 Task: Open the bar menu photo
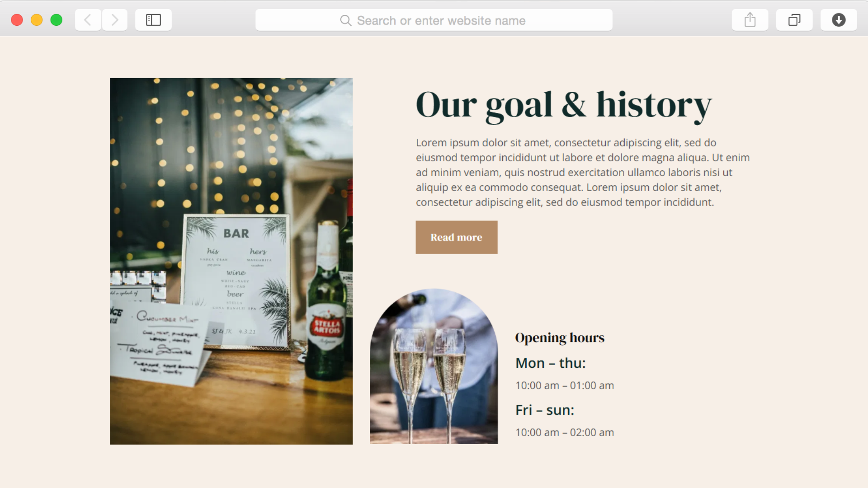pos(231,261)
